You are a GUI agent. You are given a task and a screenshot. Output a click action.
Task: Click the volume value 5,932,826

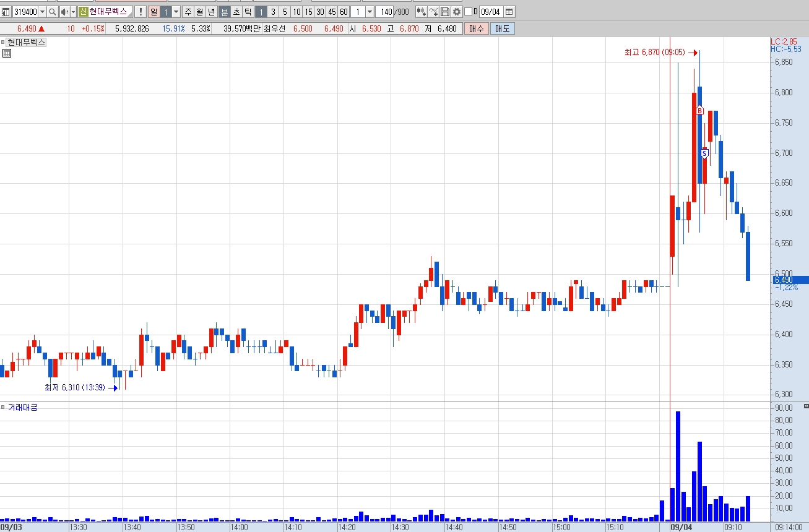(x=132, y=28)
